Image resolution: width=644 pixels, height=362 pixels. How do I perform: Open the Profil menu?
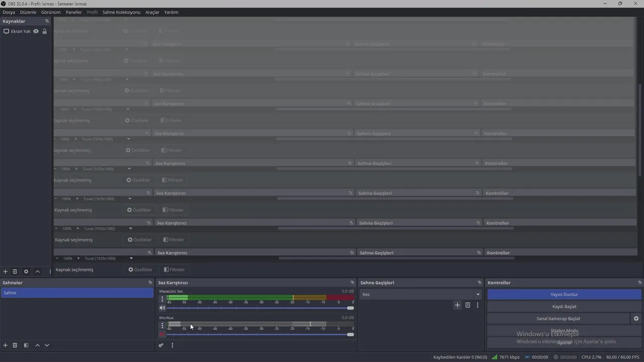pyautogui.click(x=92, y=12)
